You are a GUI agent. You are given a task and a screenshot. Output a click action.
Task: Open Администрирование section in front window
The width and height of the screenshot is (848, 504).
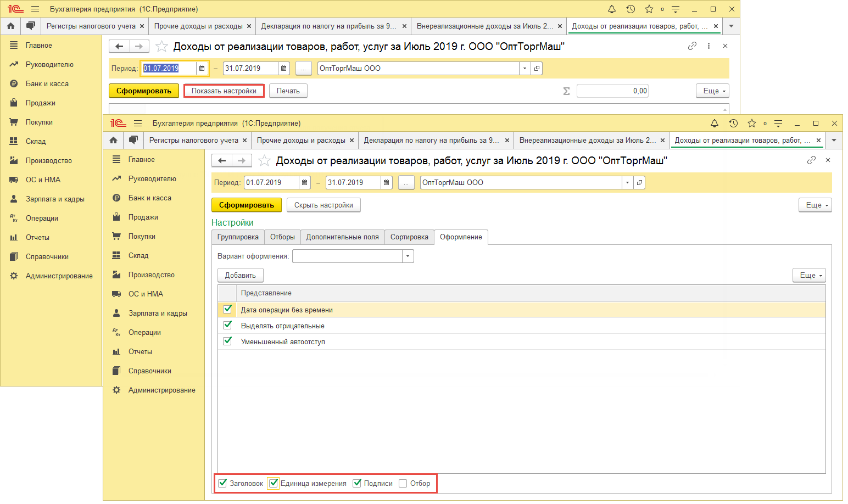(x=162, y=390)
